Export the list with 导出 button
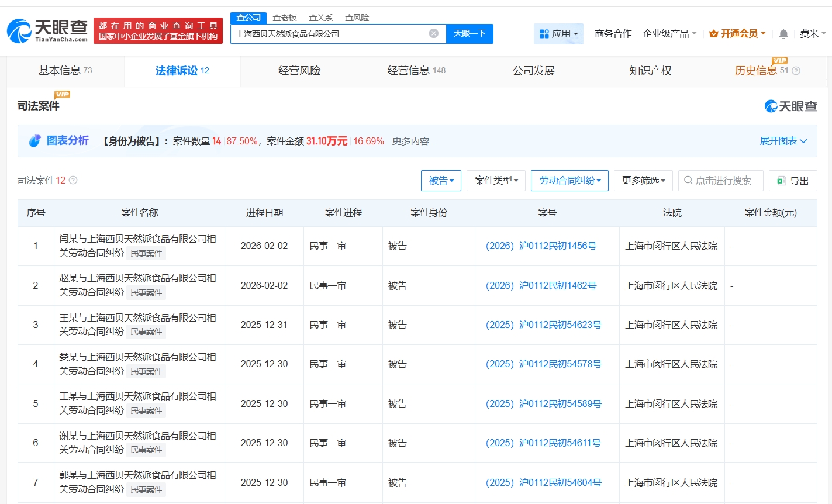The width and height of the screenshot is (832, 504). [793, 181]
